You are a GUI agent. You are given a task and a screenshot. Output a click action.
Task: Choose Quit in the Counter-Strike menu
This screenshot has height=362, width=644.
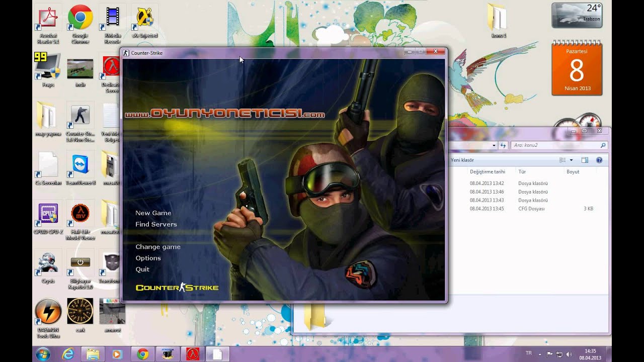142,269
